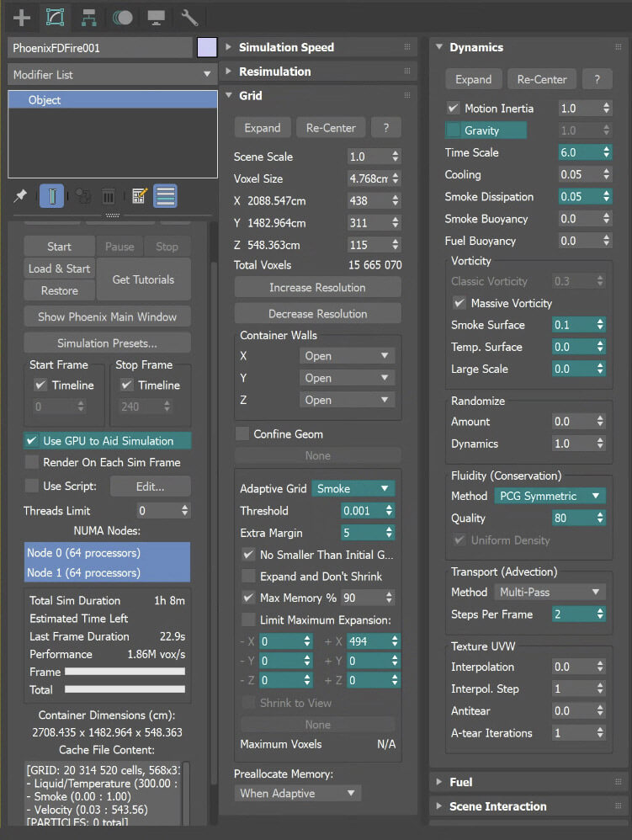Open Transport Method Multi-Pass dropdown
This screenshot has width=632, height=840.
tap(550, 592)
